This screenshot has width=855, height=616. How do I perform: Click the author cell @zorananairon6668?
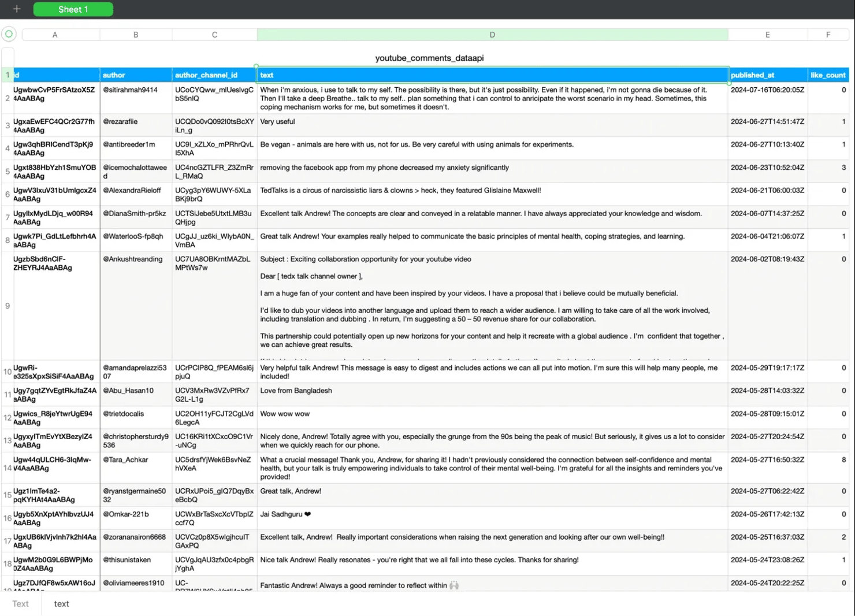[136, 541]
